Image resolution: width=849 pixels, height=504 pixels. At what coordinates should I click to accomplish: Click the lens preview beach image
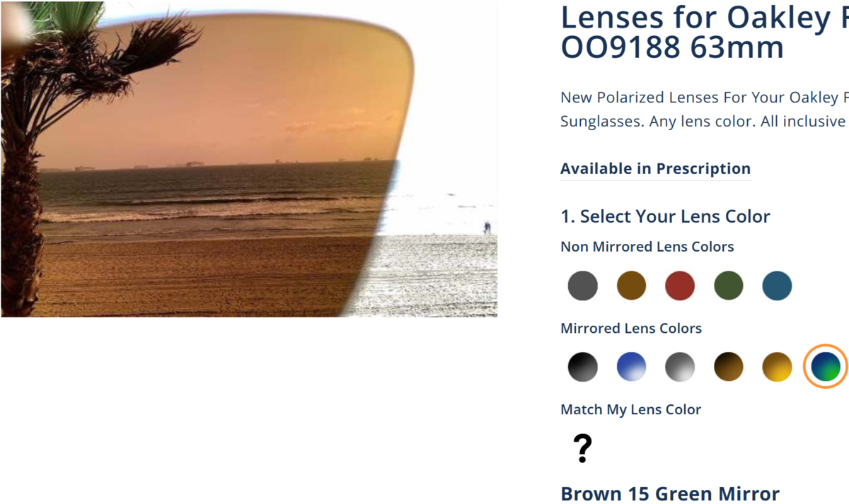249,159
